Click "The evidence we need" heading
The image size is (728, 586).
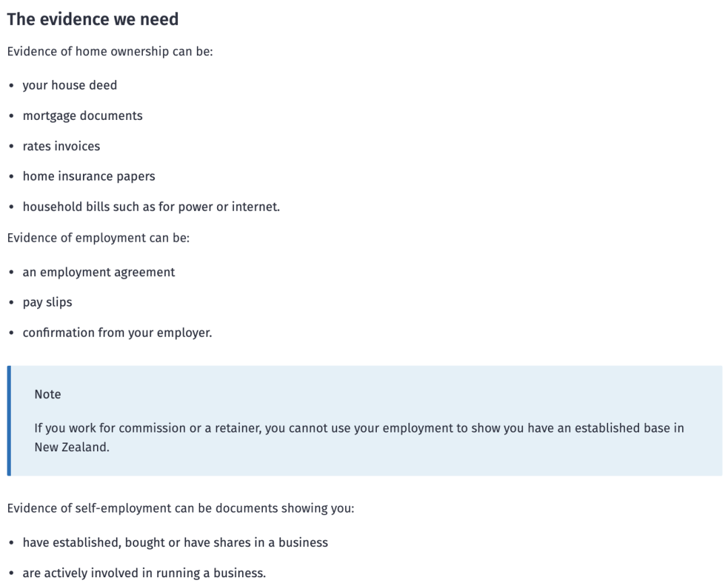[x=92, y=20]
